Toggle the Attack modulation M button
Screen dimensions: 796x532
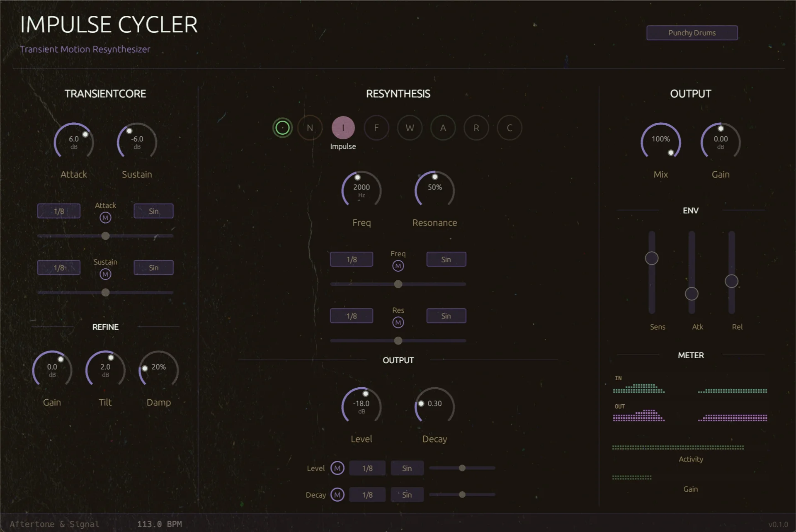(105, 217)
